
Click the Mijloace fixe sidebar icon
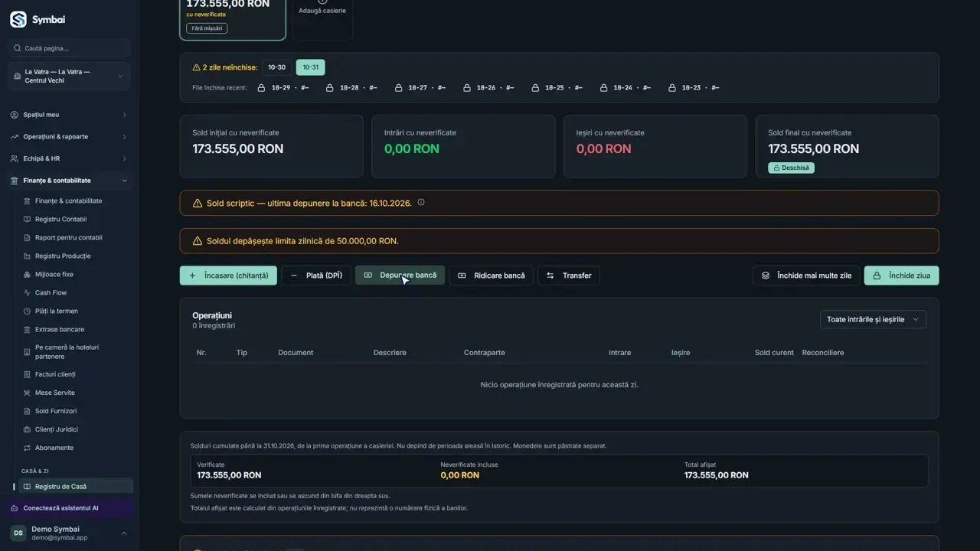point(28,275)
